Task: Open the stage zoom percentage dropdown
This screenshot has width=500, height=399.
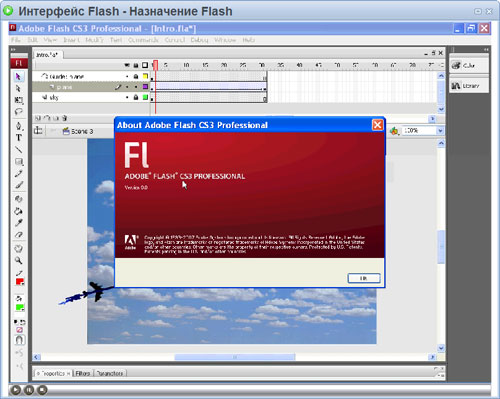Action: tap(440, 131)
